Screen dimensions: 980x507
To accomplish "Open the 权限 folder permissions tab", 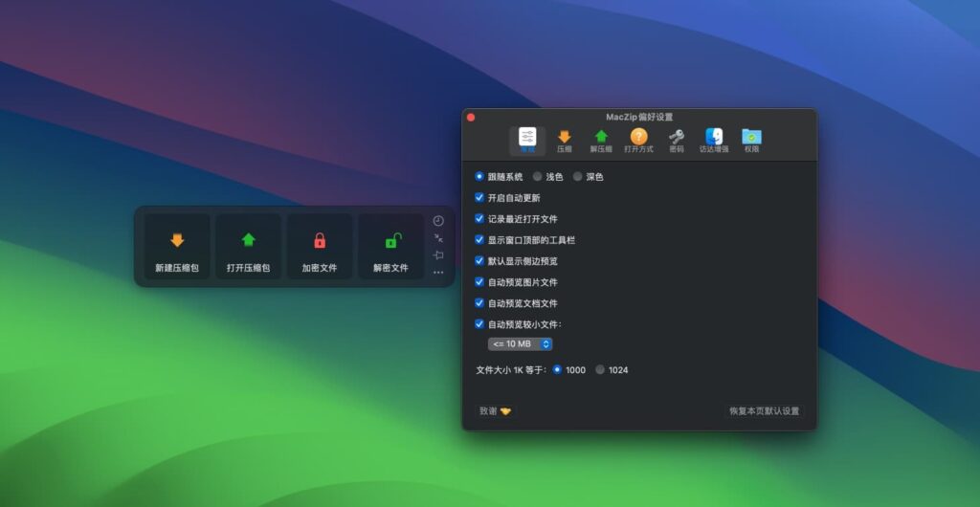I will [x=751, y=142].
